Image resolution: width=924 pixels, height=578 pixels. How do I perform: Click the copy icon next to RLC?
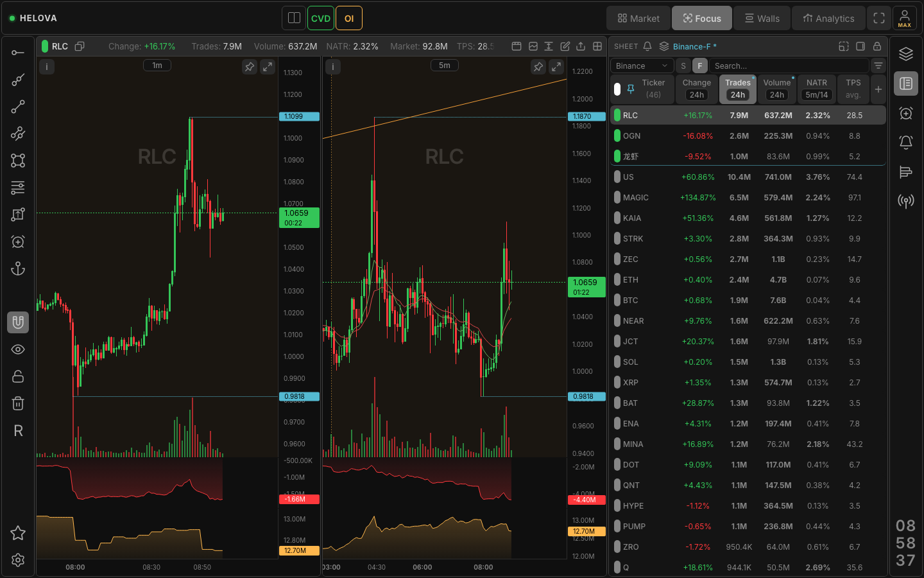[x=80, y=46]
